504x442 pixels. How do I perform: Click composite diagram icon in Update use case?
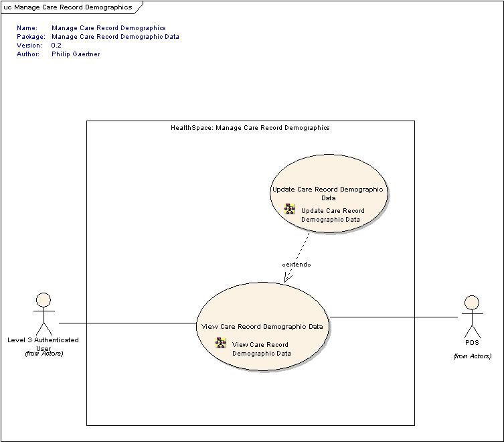[290, 209]
